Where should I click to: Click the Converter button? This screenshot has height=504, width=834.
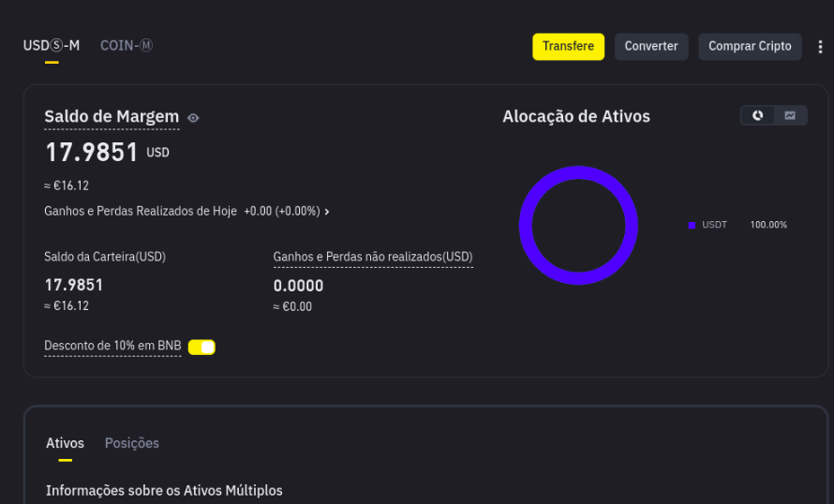point(651,47)
